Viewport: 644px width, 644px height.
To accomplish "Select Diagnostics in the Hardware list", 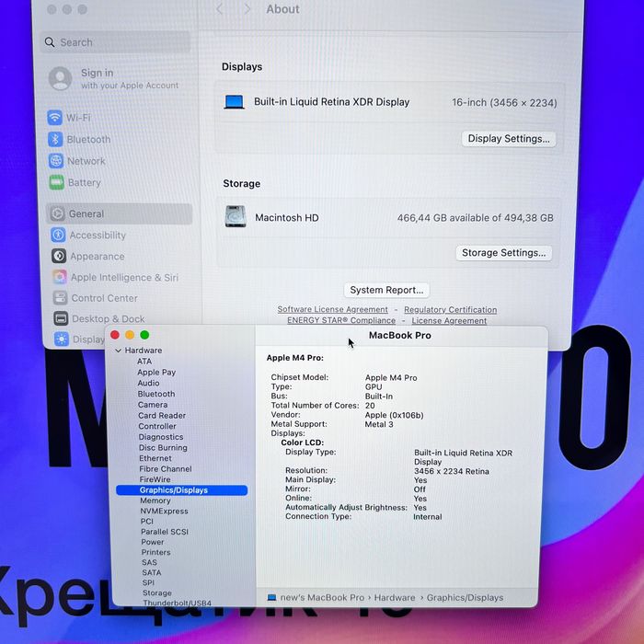I will pos(161,437).
